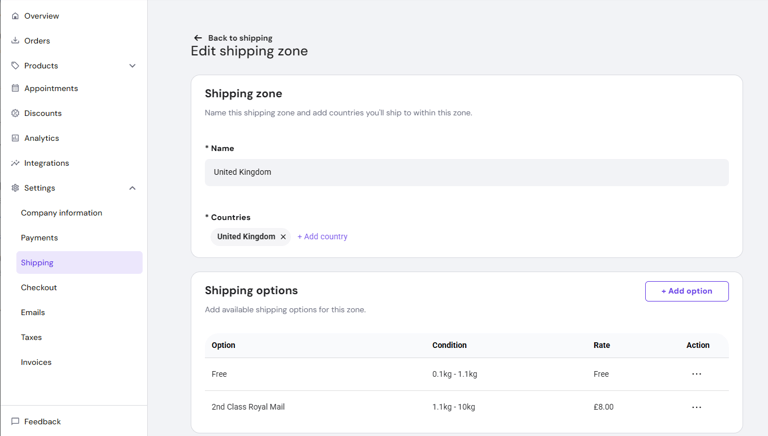Remove United Kingdom country tag
The width and height of the screenshot is (768, 436).
point(283,237)
